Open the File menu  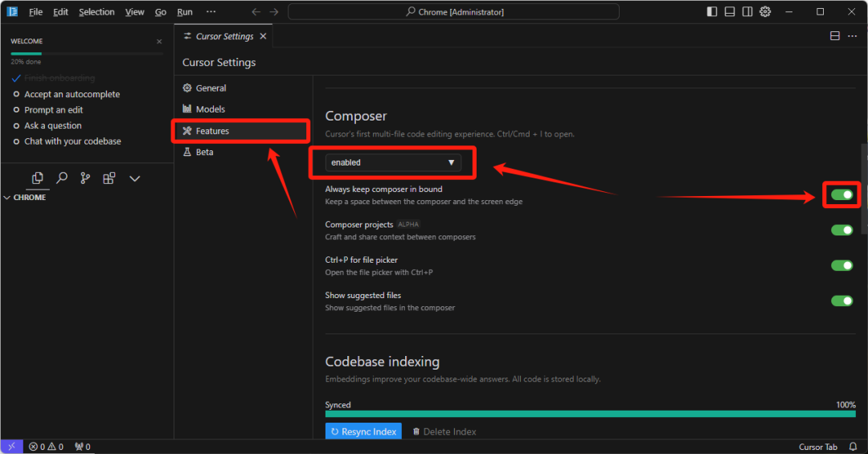click(35, 11)
